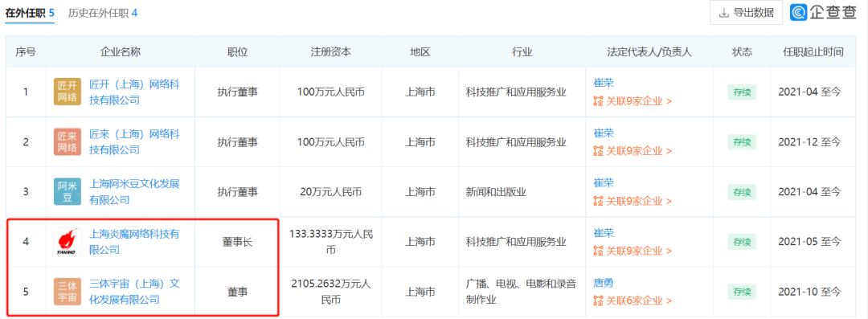Image resolution: width=868 pixels, height=319 pixels.
Task: Open 匠来（上海）网络科技有限公司 link
Action: tap(134, 141)
